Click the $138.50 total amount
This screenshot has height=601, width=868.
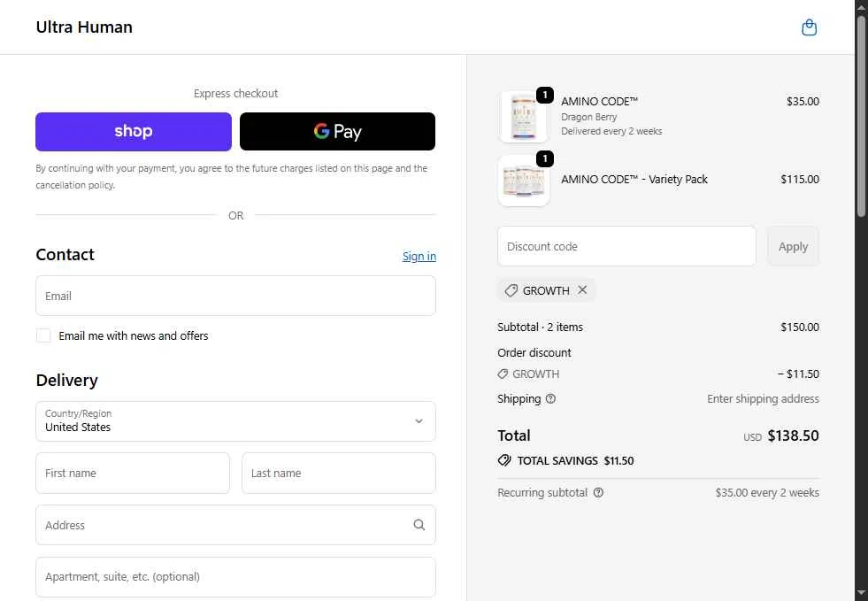(793, 436)
